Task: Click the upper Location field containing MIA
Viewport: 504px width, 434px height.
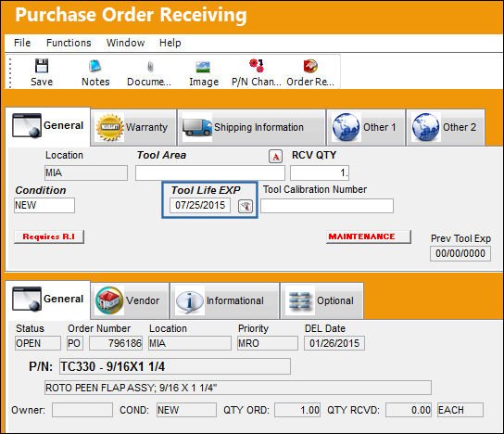Action: pyautogui.click(x=86, y=172)
